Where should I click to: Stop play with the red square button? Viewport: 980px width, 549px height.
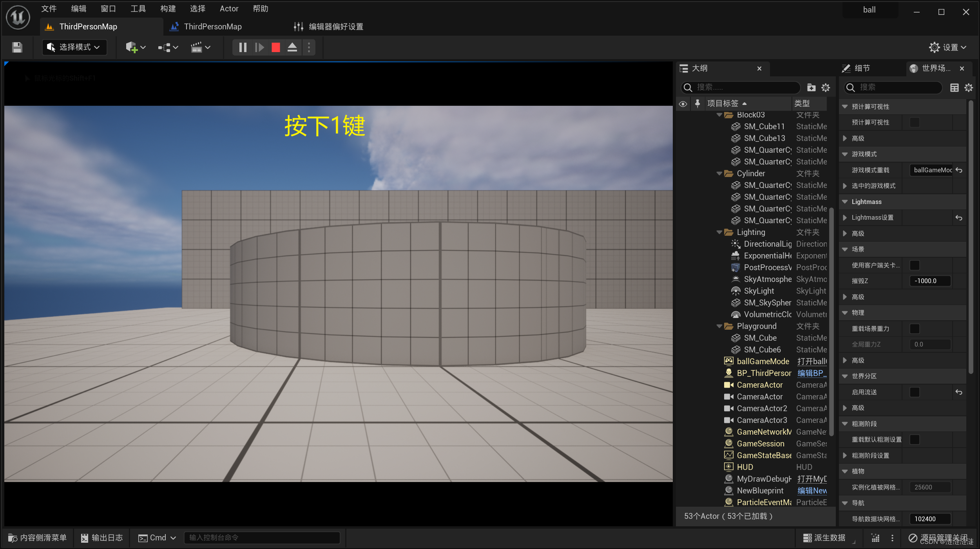coord(276,47)
